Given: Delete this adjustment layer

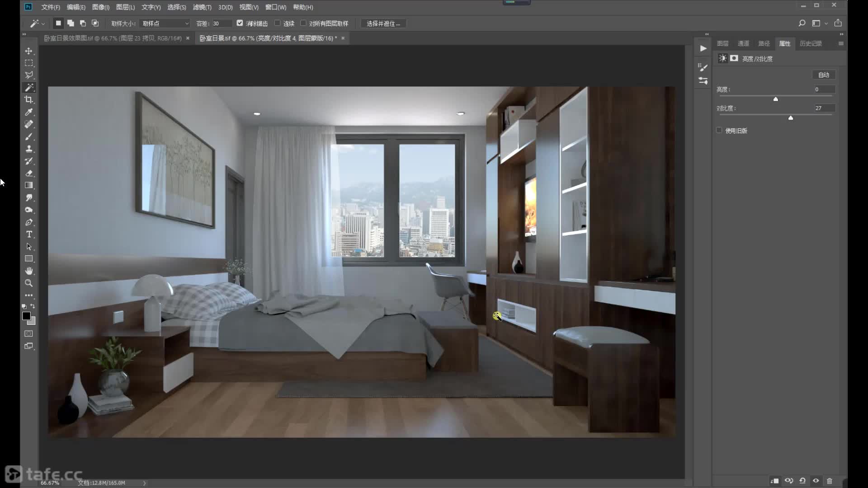Looking at the screenshot, I should pos(830,481).
